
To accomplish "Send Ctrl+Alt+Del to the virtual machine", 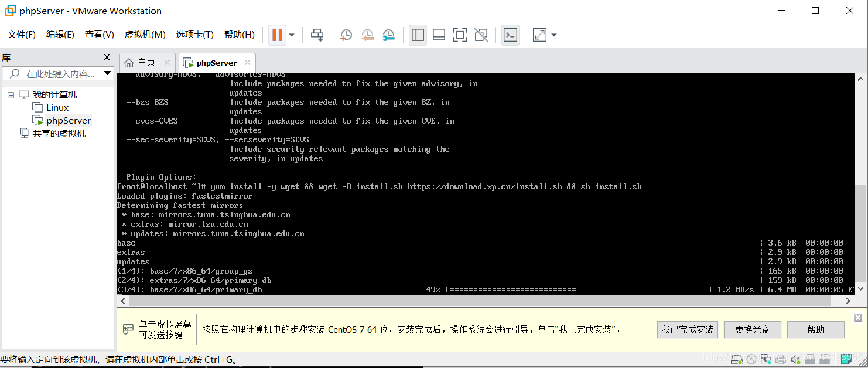I will [317, 35].
